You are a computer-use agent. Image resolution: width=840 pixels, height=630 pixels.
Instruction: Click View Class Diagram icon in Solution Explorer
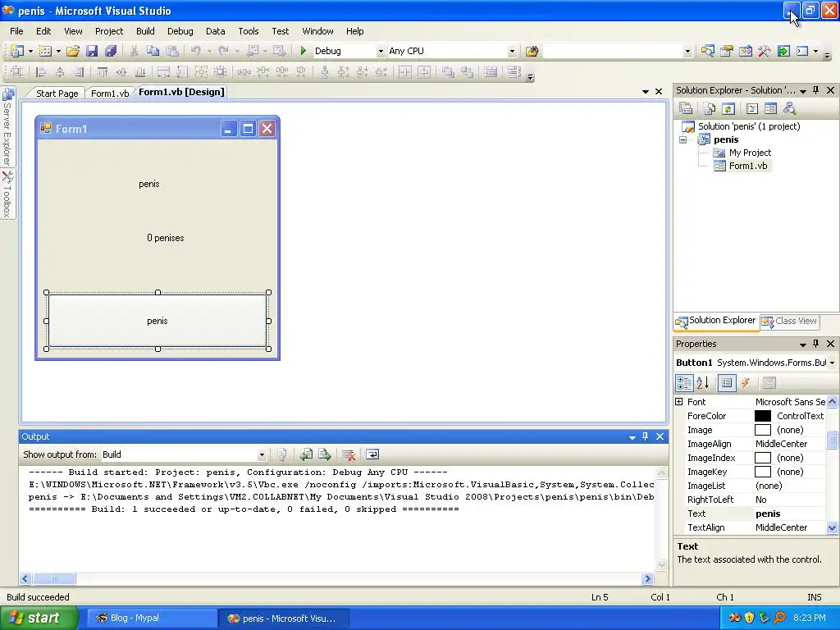tap(789, 109)
